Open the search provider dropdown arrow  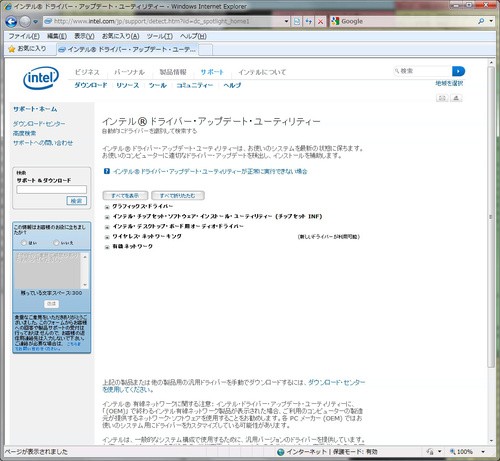491,21
